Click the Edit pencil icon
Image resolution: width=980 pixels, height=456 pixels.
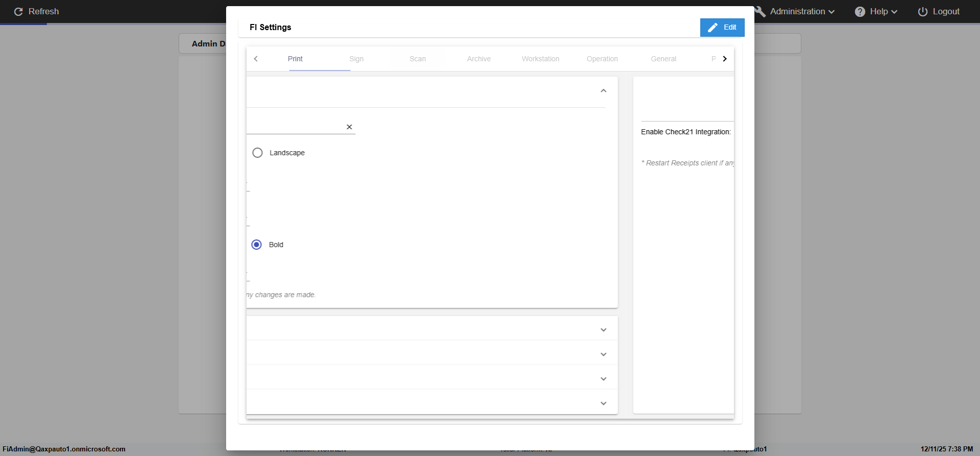pos(713,28)
